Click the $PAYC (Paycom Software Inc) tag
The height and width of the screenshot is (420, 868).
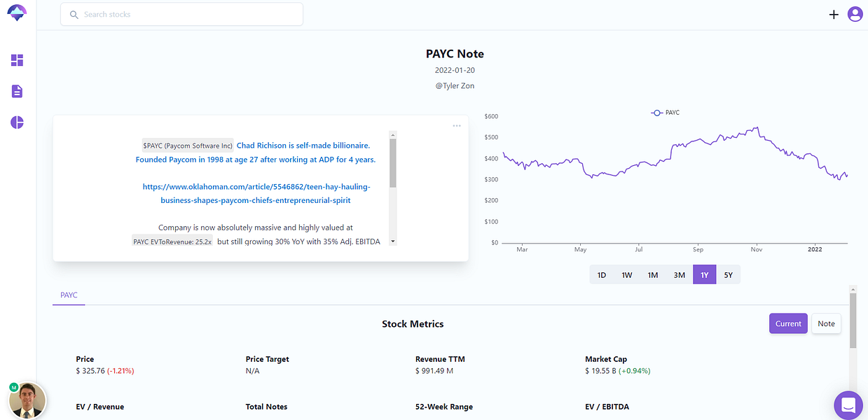click(x=188, y=146)
